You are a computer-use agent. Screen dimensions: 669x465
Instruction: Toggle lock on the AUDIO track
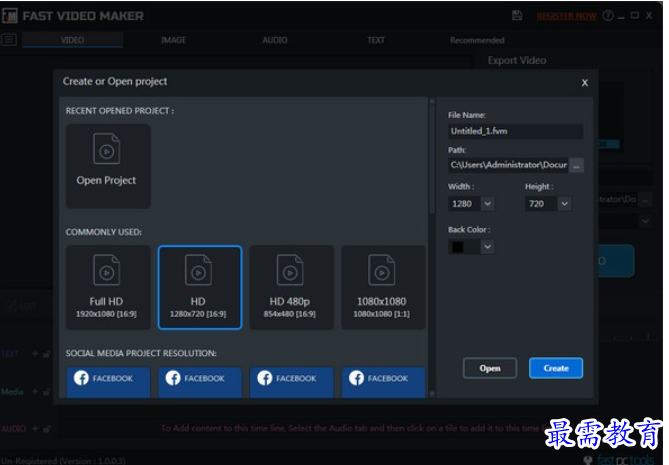pos(47,428)
